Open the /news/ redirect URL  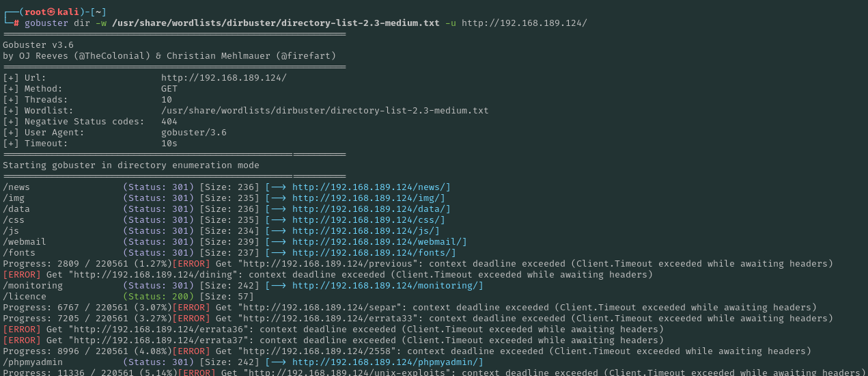(x=371, y=187)
